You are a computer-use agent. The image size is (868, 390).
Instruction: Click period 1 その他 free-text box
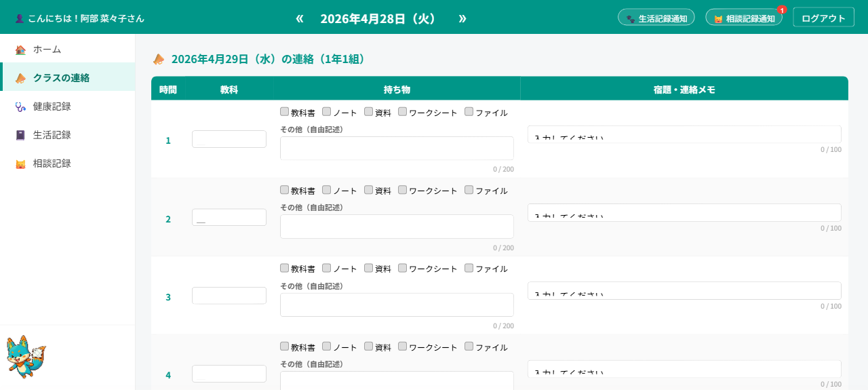point(397,149)
